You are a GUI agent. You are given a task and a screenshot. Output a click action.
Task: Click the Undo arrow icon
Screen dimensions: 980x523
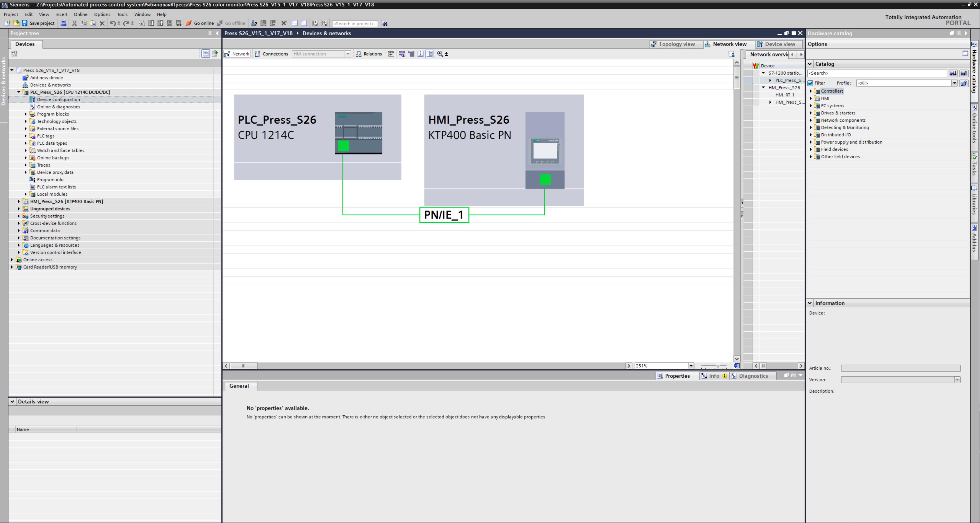pyautogui.click(x=112, y=23)
